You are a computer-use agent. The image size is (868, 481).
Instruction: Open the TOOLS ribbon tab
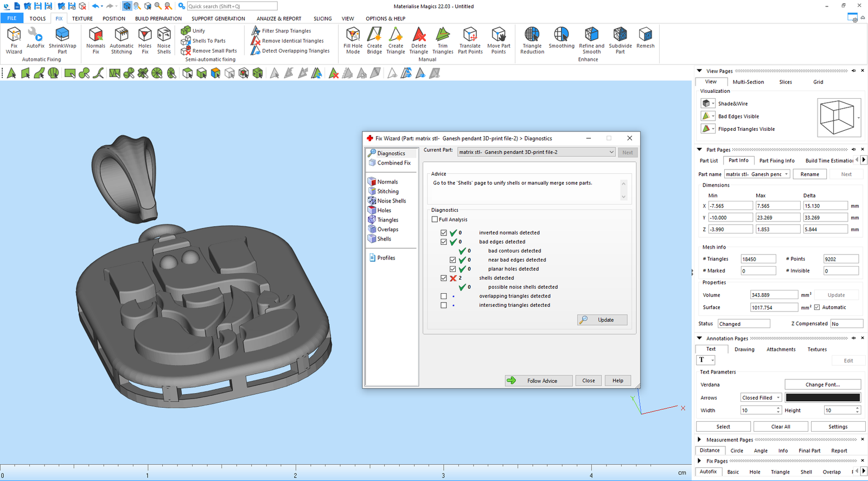pos(37,18)
